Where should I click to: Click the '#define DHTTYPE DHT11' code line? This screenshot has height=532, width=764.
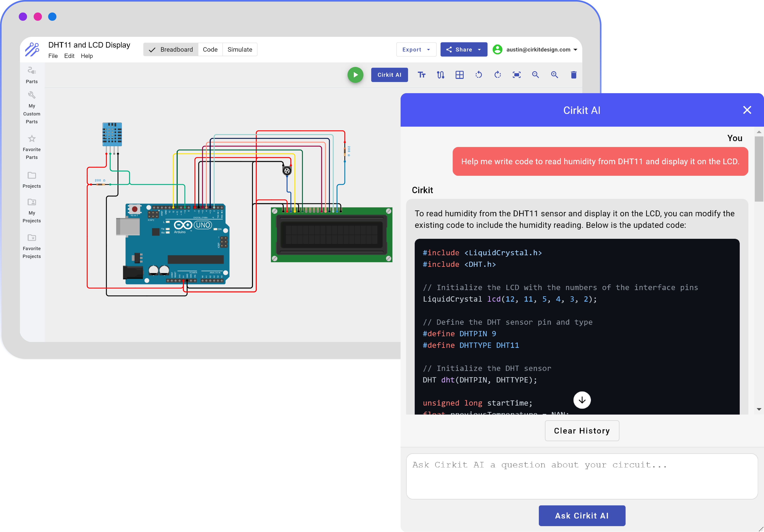click(x=471, y=345)
